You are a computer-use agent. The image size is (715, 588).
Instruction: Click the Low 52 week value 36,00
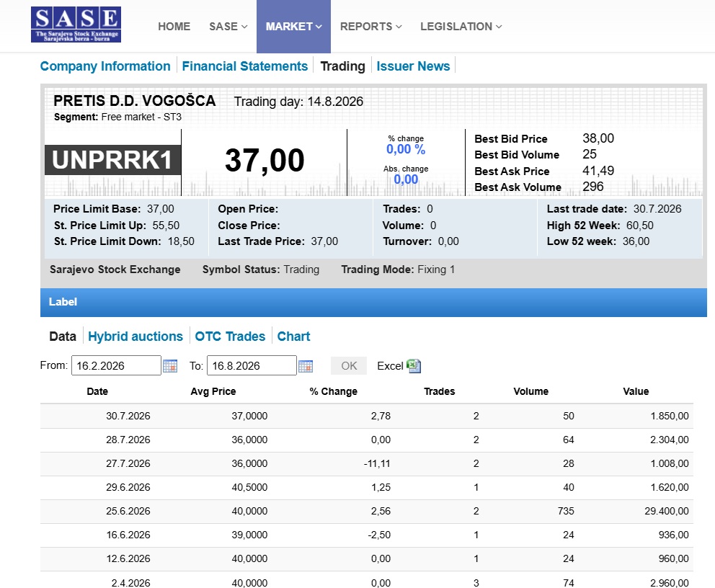pos(636,241)
